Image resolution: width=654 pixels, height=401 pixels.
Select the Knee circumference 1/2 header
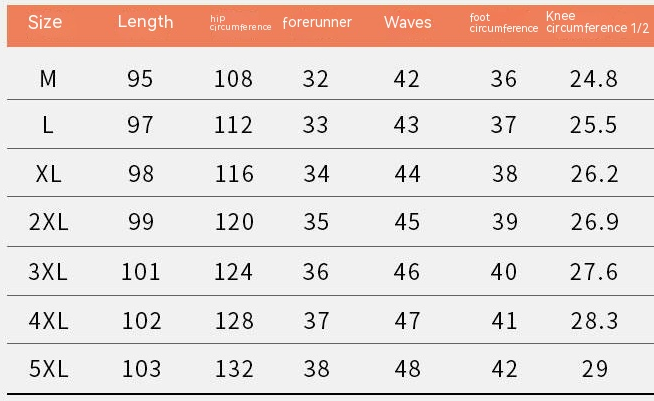[x=597, y=23]
